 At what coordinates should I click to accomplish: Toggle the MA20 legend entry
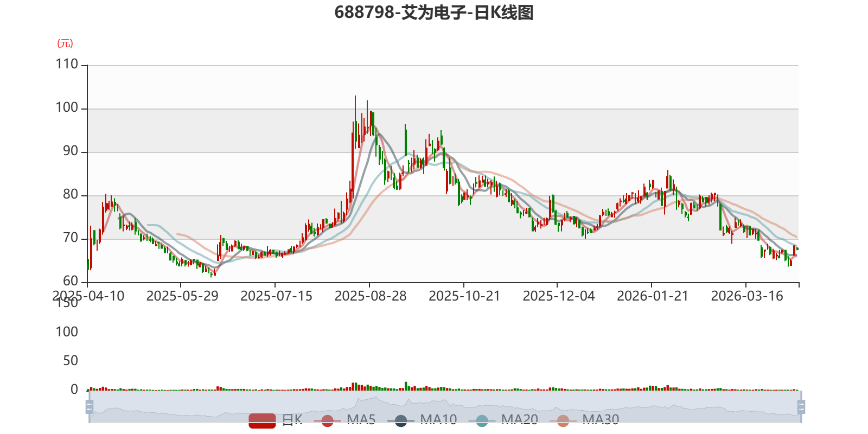(x=503, y=420)
